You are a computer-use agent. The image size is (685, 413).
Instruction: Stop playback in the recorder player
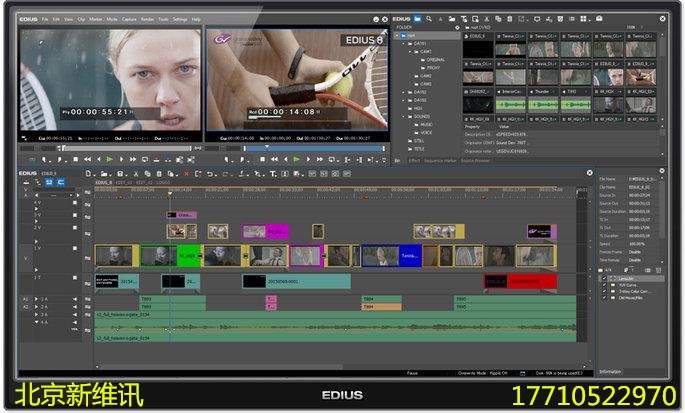pos(263,160)
